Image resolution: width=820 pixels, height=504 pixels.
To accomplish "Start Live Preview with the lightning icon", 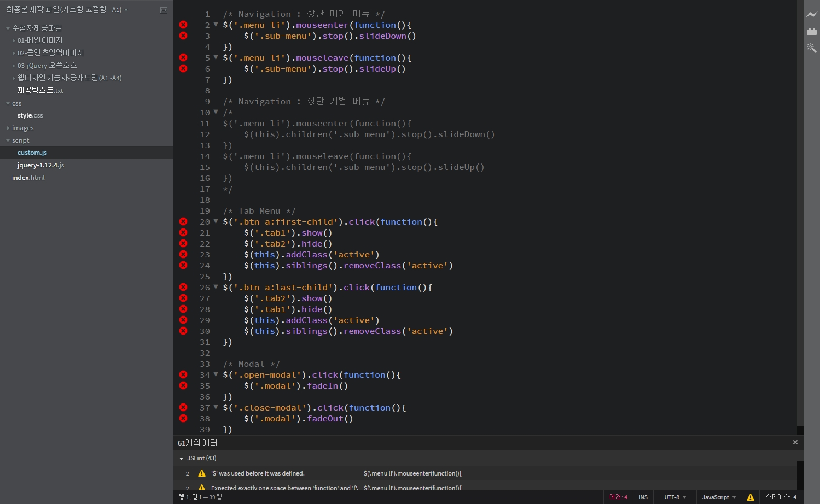I will 812,15.
